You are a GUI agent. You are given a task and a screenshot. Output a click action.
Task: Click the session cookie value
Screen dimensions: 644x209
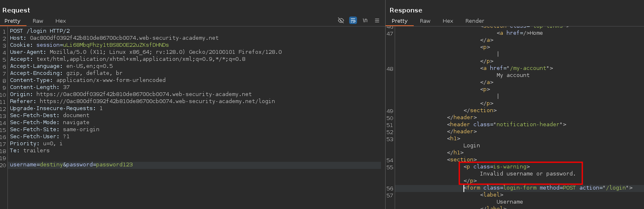coord(116,45)
